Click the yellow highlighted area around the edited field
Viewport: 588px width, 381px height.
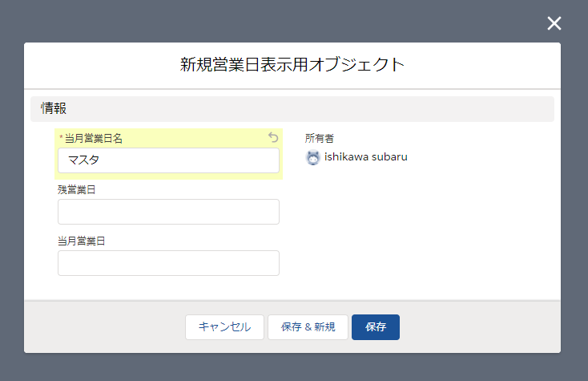tap(168, 154)
